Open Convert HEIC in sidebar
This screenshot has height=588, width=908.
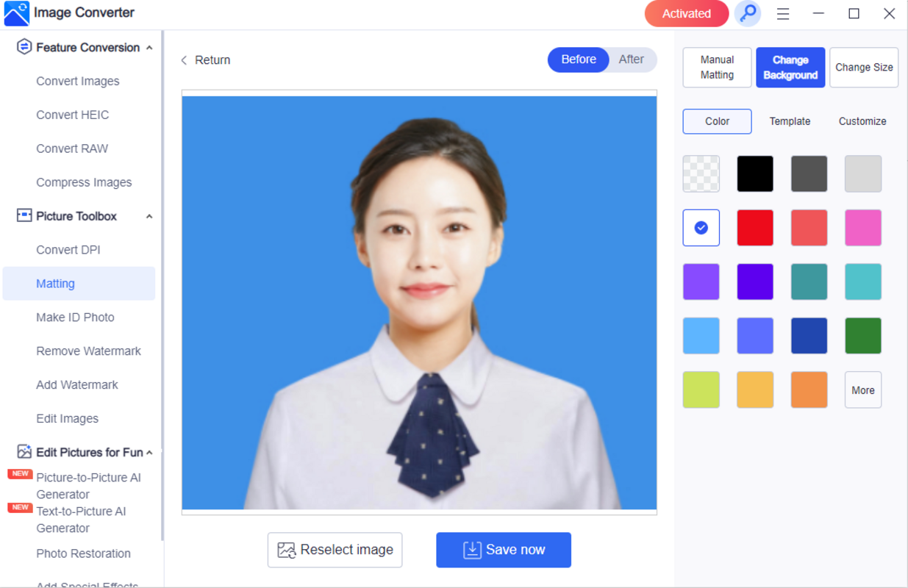[73, 115]
